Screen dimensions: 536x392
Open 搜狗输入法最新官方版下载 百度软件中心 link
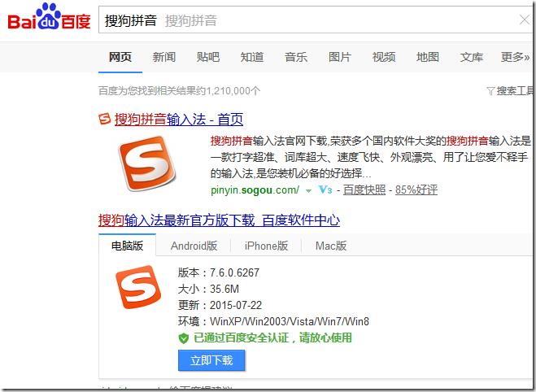219,220
